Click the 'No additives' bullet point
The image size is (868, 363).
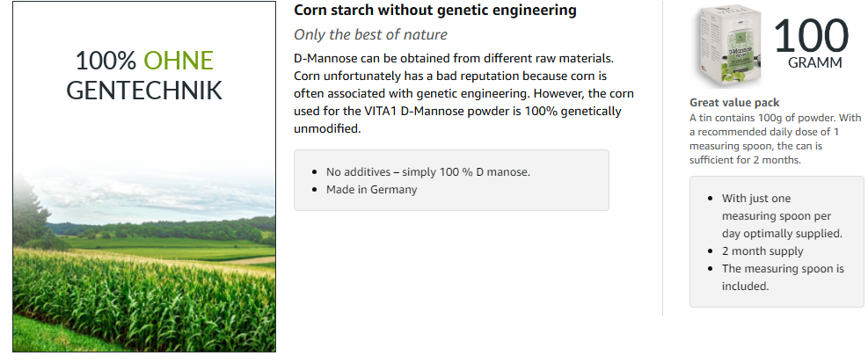pyautogui.click(x=427, y=171)
